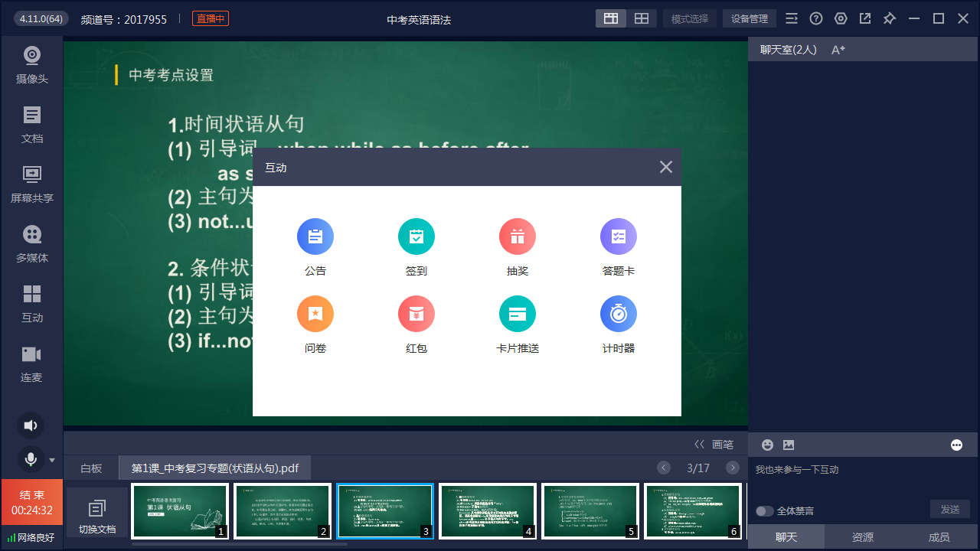The width and height of the screenshot is (980, 551).
Task: Expand the 画笔 brush toolbar
Action: point(714,444)
